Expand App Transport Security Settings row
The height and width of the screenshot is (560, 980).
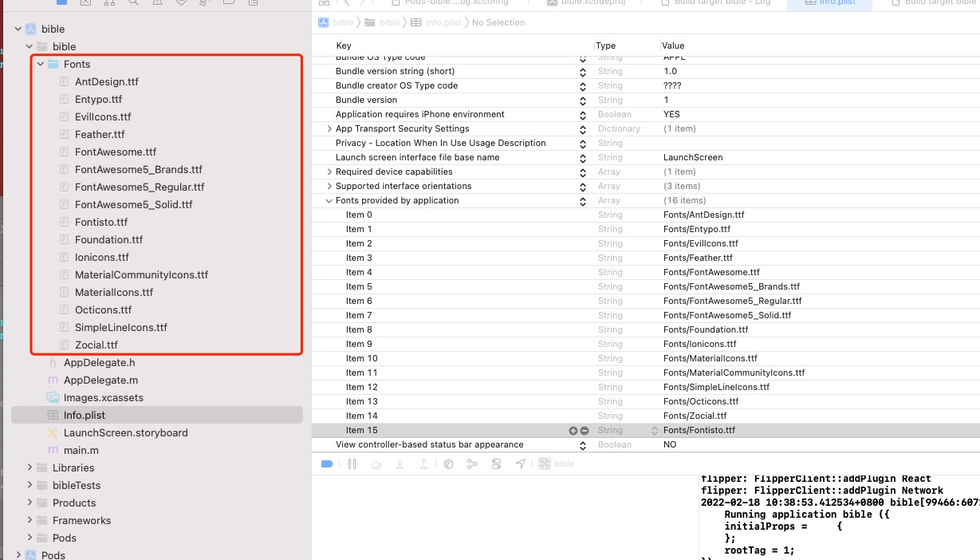(329, 129)
